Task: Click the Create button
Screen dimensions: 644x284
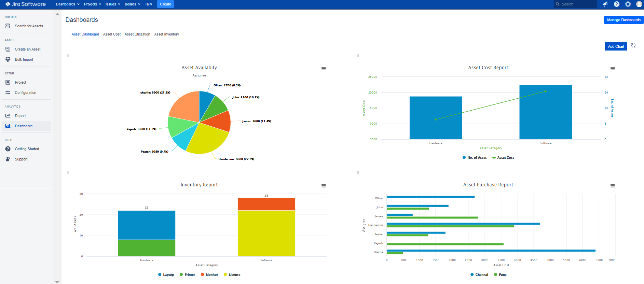Action: [165, 4]
